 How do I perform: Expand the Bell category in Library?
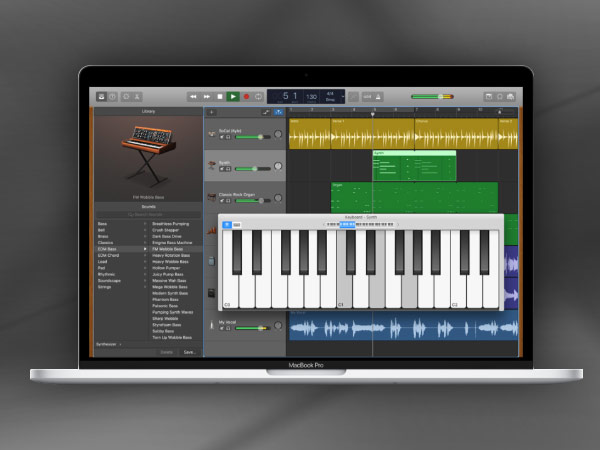145,230
